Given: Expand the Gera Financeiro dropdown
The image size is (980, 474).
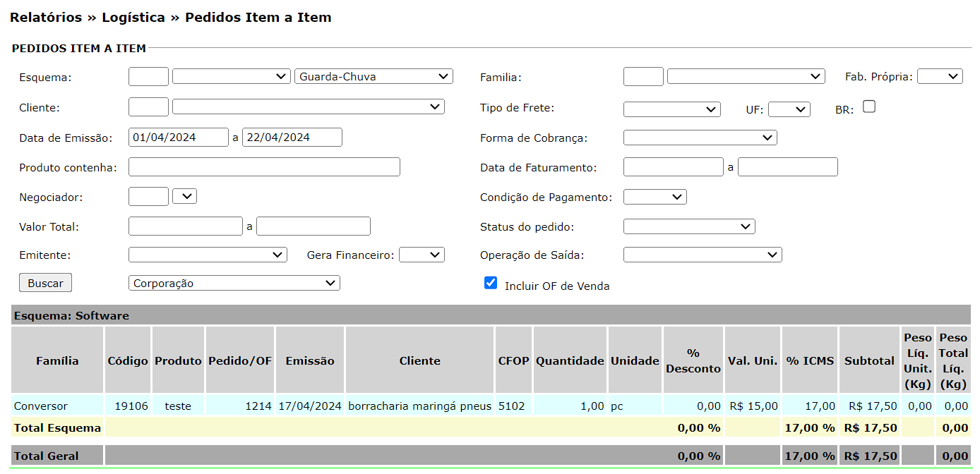Looking at the screenshot, I should point(422,255).
